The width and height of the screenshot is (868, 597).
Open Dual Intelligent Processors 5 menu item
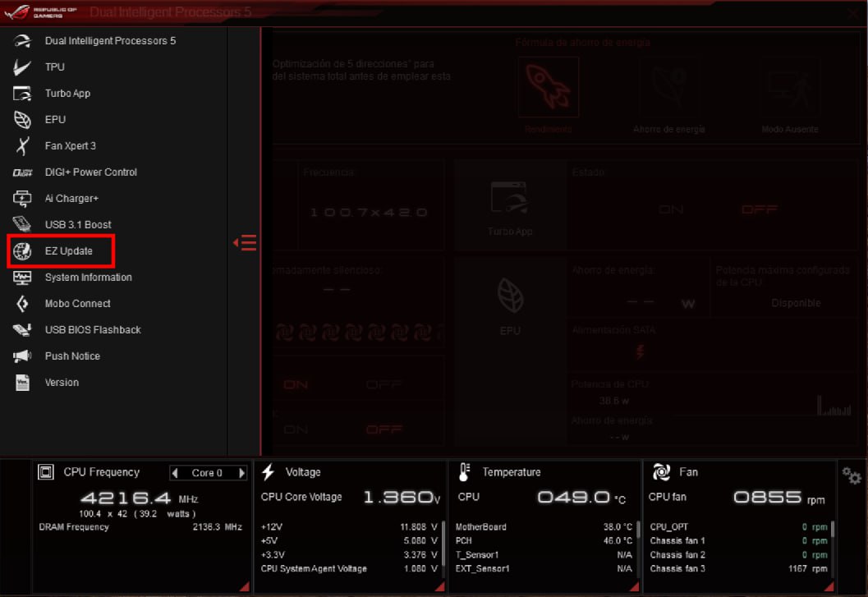pyautogui.click(x=110, y=41)
